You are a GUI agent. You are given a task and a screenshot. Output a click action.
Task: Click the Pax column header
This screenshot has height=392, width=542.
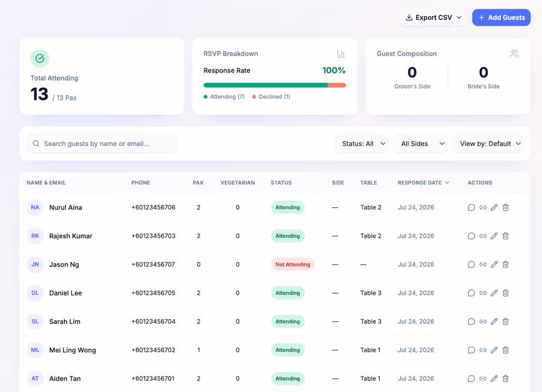(x=198, y=182)
